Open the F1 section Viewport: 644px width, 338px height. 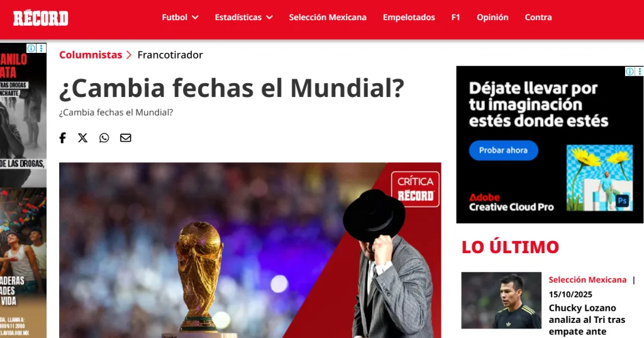click(456, 17)
